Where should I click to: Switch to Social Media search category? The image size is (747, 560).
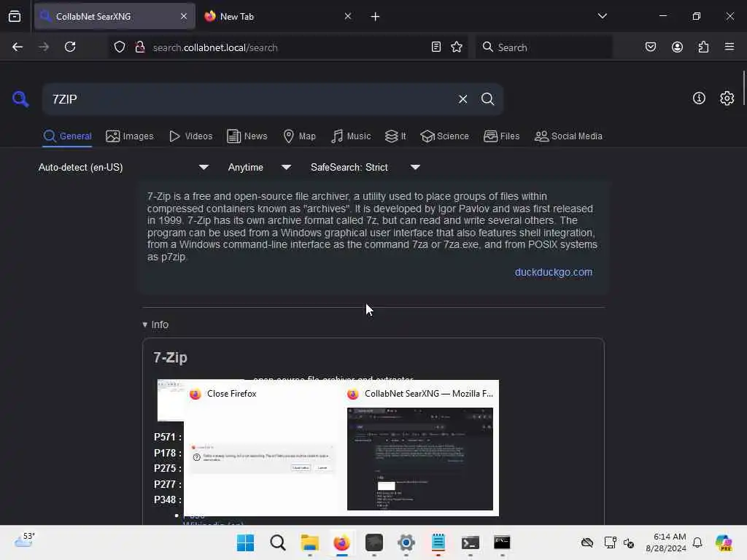[568, 136]
